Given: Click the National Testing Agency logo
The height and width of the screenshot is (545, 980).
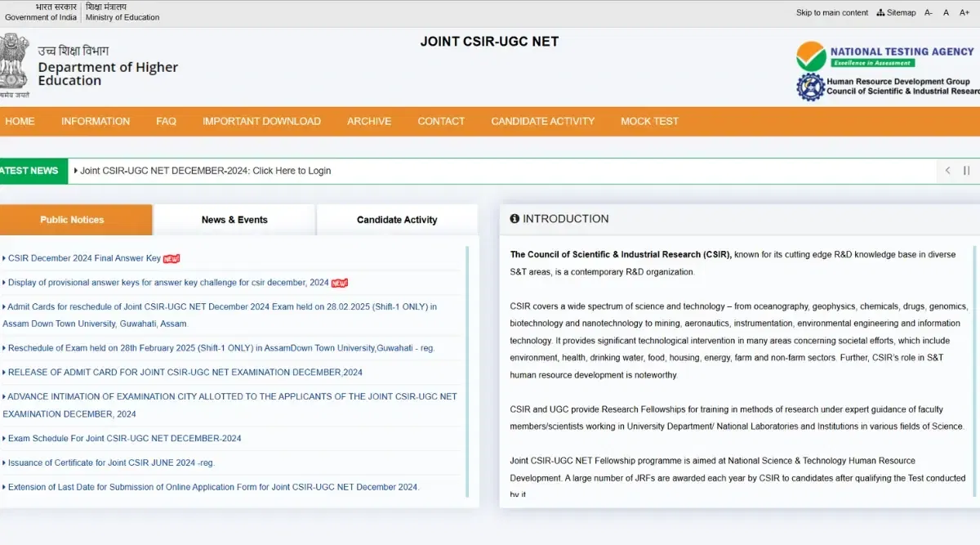Looking at the screenshot, I should [884, 56].
